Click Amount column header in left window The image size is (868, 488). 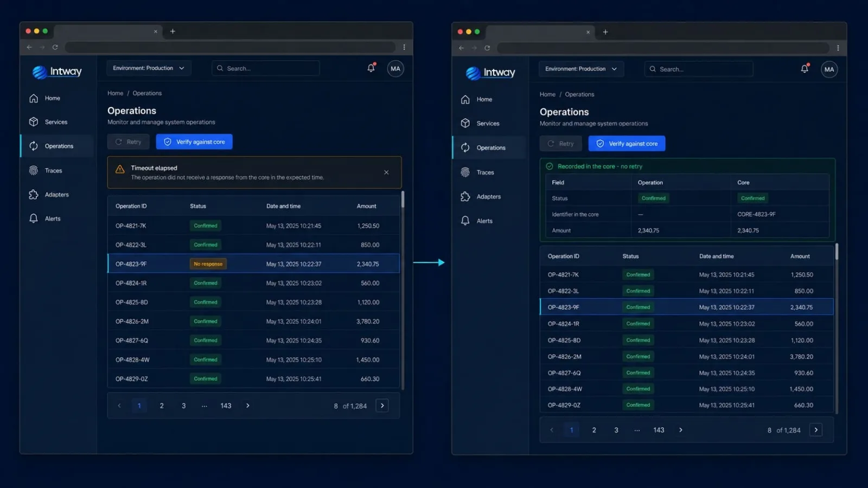tap(366, 206)
